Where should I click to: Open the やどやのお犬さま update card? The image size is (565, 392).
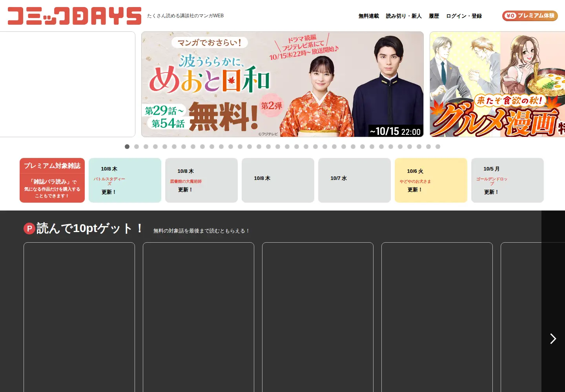pyautogui.click(x=431, y=180)
